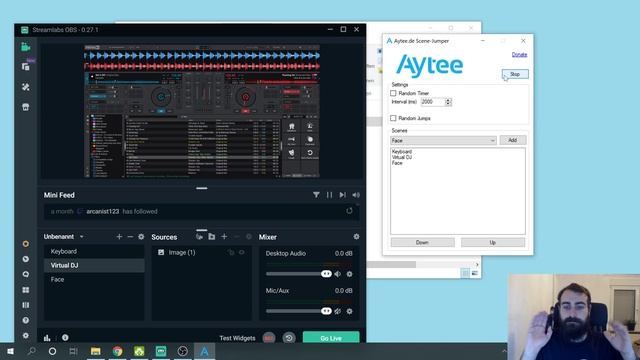Open File Explorer from taskbar
Screen dimensions: 640x360
point(96,351)
